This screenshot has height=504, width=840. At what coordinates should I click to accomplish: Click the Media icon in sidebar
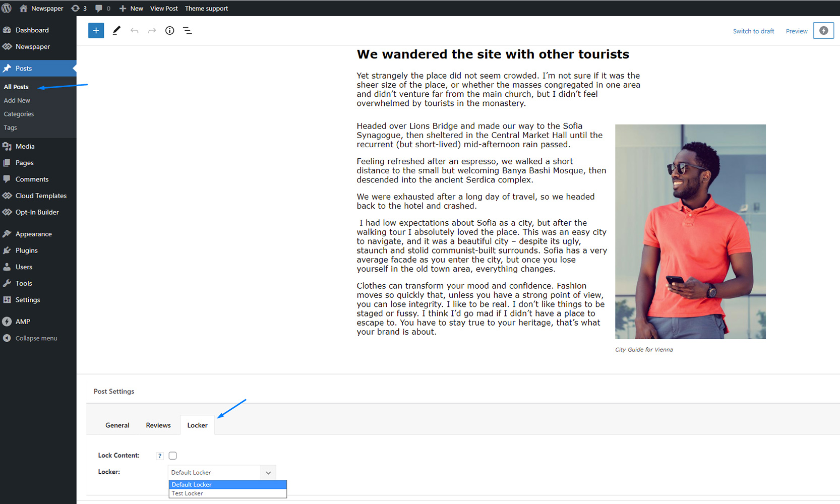click(7, 146)
